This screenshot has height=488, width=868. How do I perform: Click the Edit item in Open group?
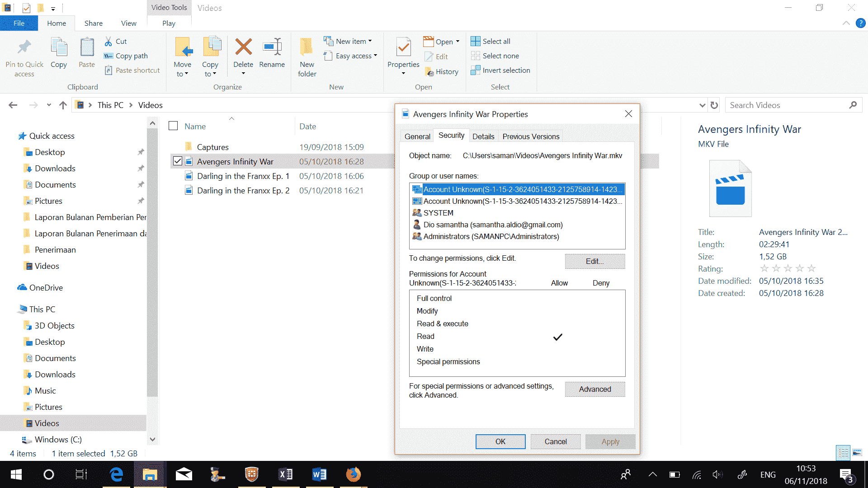click(436, 56)
